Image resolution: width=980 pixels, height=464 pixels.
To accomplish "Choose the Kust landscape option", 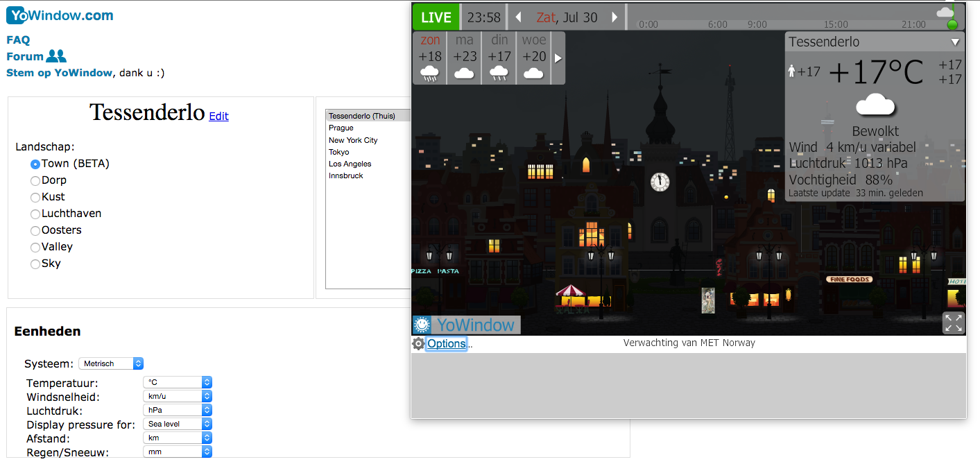I will point(35,197).
